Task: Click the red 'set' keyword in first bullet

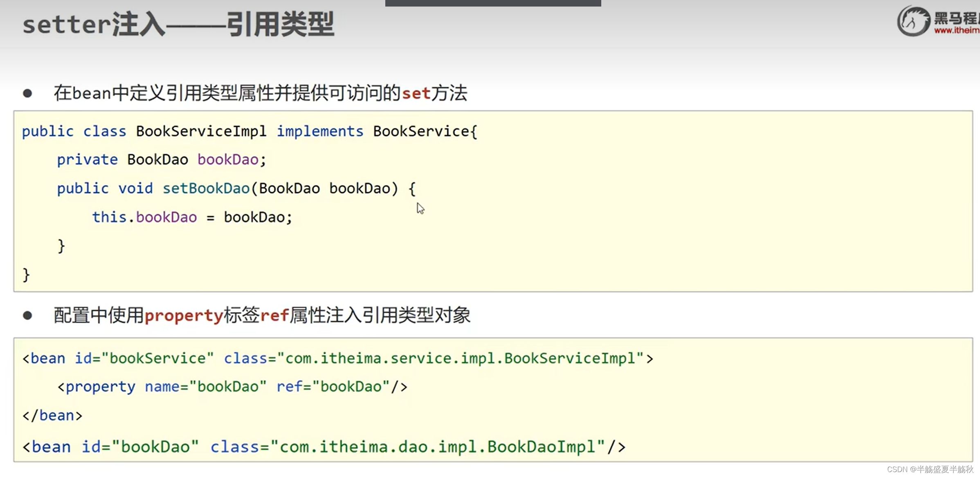Action: (x=416, y=94)
